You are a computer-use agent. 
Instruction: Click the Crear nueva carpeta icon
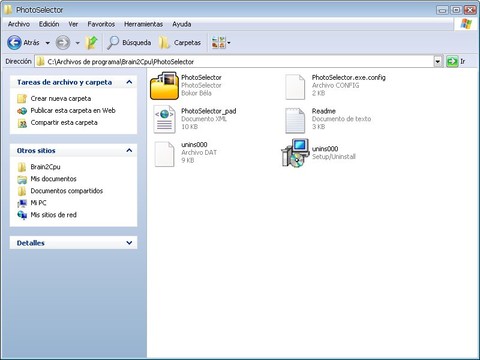click(x=22, y=99)
